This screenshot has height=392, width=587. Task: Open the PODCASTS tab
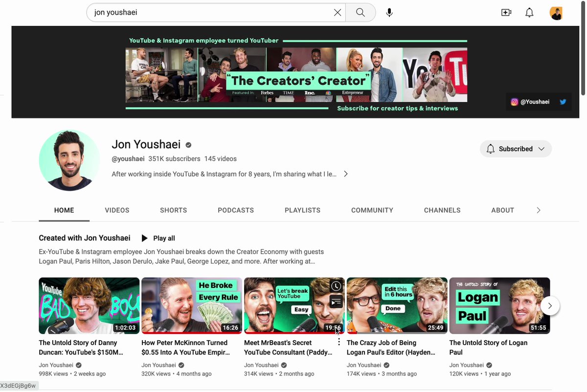coord(236,210)
